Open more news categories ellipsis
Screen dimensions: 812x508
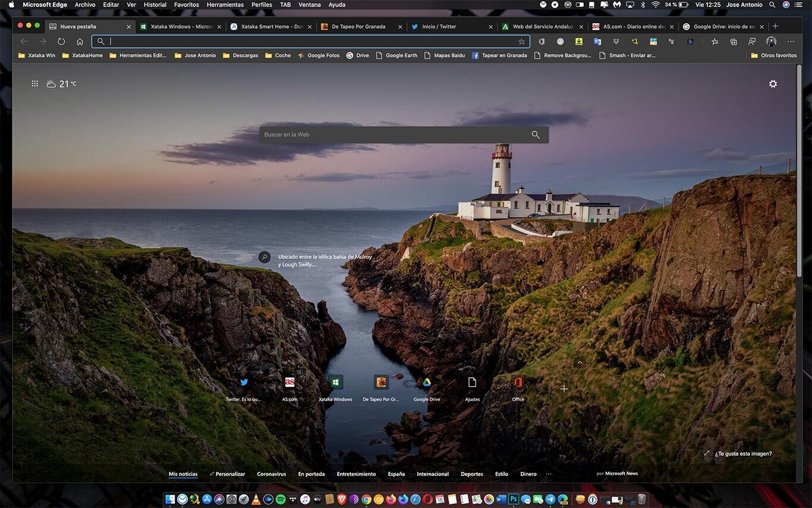click(548, 474)
